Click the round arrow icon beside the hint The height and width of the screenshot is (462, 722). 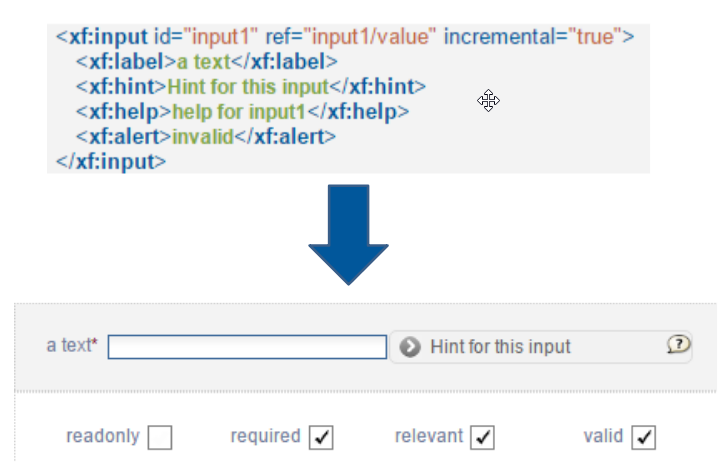click(408, 347)
